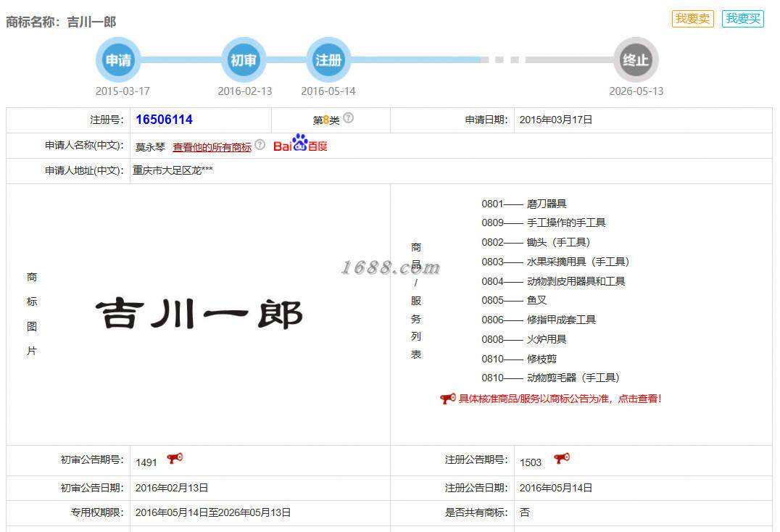The image size is (780, 532).
Task: Click 初审公告日期 value 2016年02月13日
Action: pyautogui.click(x=172, y=489)
